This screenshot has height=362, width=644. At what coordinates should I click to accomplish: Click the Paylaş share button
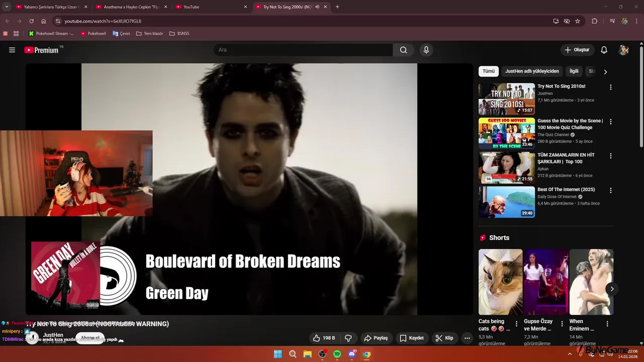click(x=376, y=338)
